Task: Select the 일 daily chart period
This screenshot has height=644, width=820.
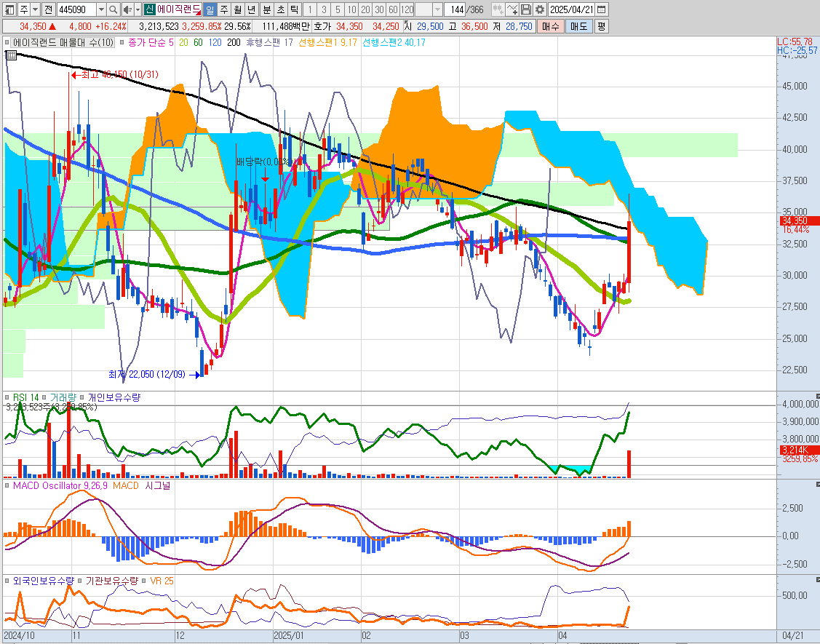Action: [x=210, y=9]
